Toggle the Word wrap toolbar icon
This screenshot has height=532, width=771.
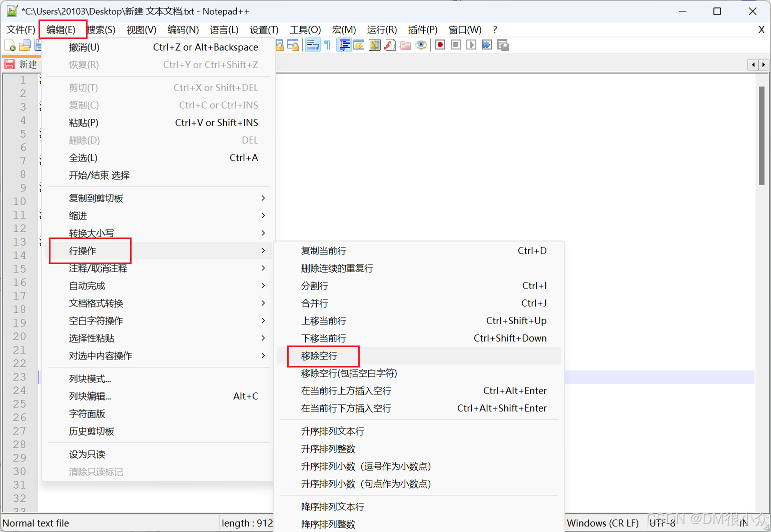point(313,45)
